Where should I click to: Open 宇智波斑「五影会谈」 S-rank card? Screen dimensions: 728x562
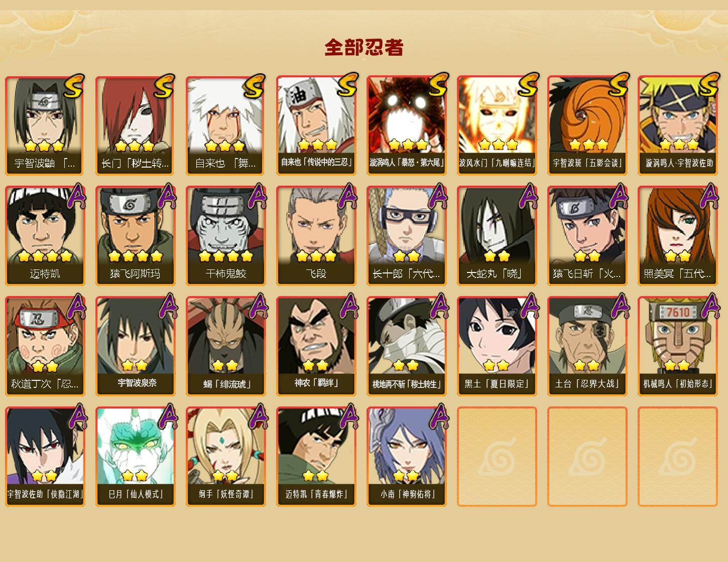pos(587,125)
